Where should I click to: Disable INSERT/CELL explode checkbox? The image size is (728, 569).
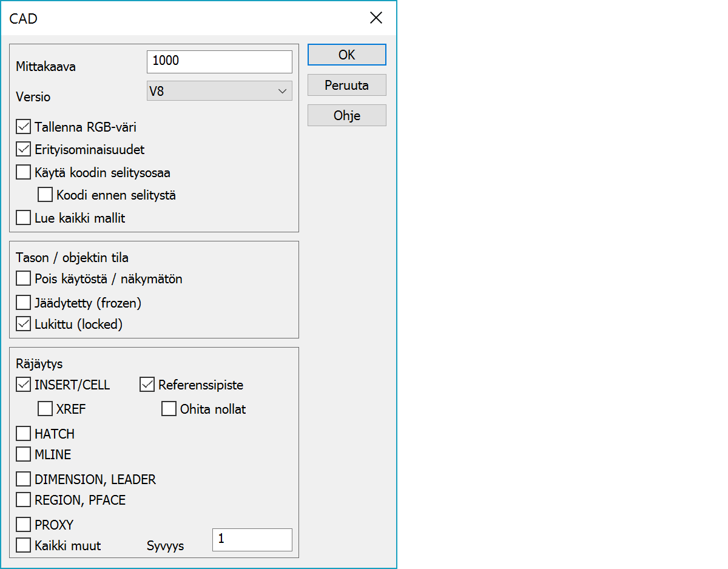[24, 385]
